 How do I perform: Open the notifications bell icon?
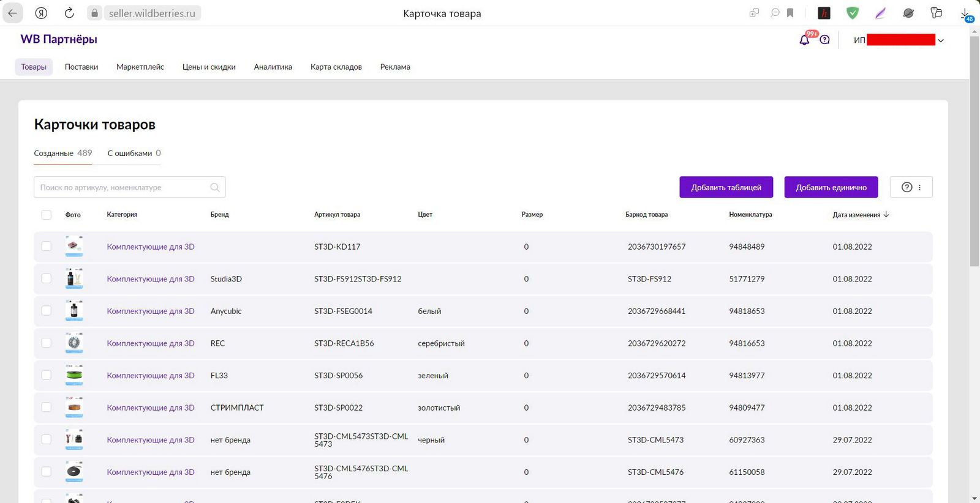pos(804,40)
